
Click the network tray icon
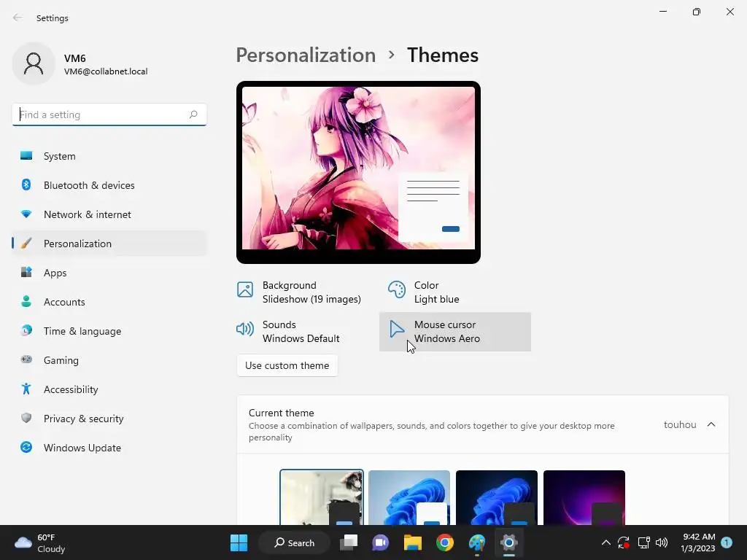643,542
